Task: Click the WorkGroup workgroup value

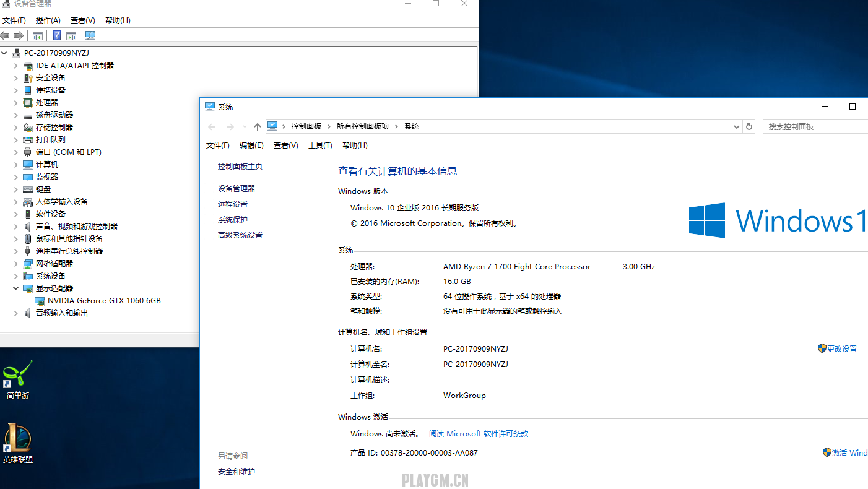Action: (464, 396)
